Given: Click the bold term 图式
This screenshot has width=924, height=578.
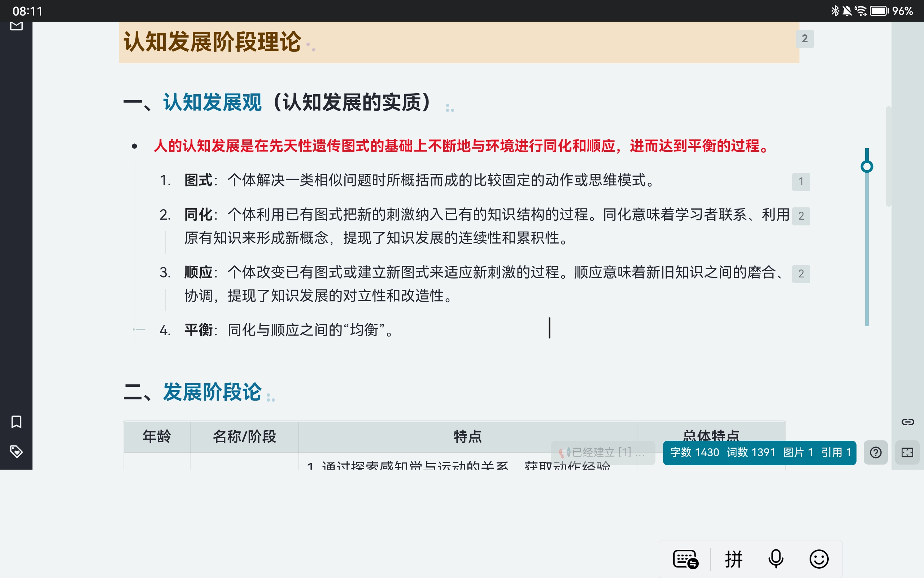Looking at the screenshot, I should 198,180.
